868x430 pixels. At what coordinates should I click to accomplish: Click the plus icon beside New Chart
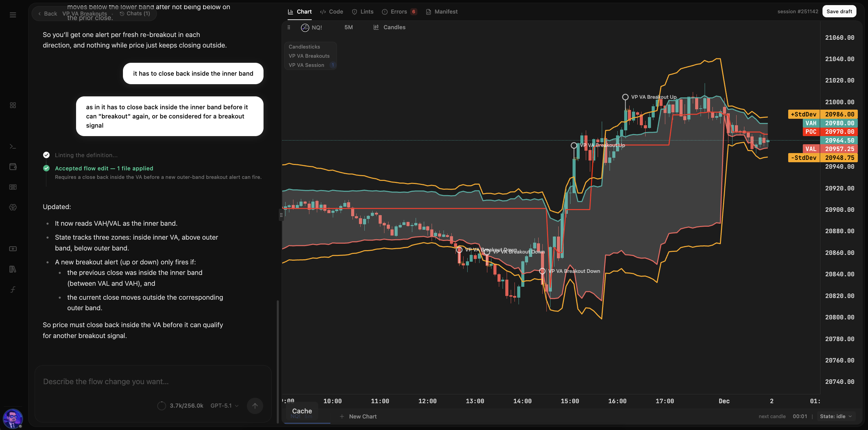click(342, 416)
